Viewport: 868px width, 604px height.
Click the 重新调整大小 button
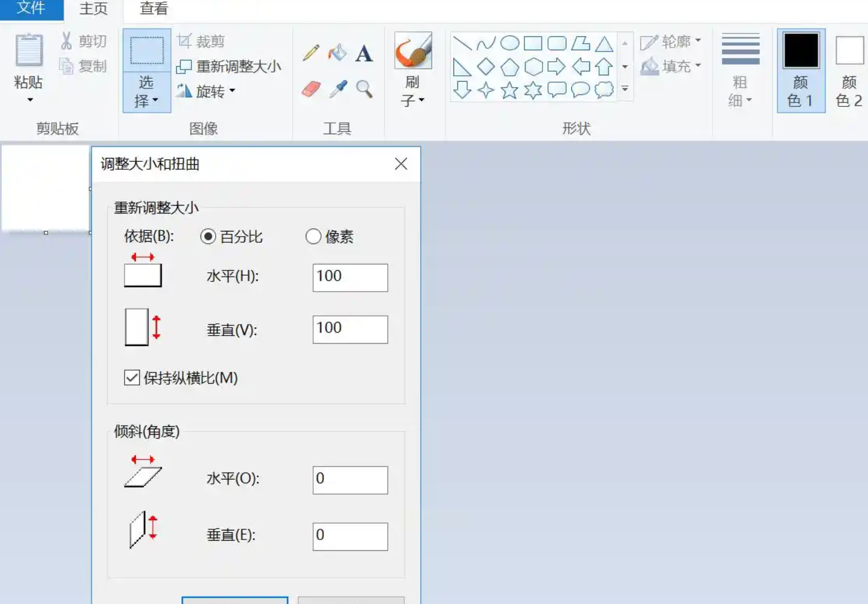click(229, 66)
